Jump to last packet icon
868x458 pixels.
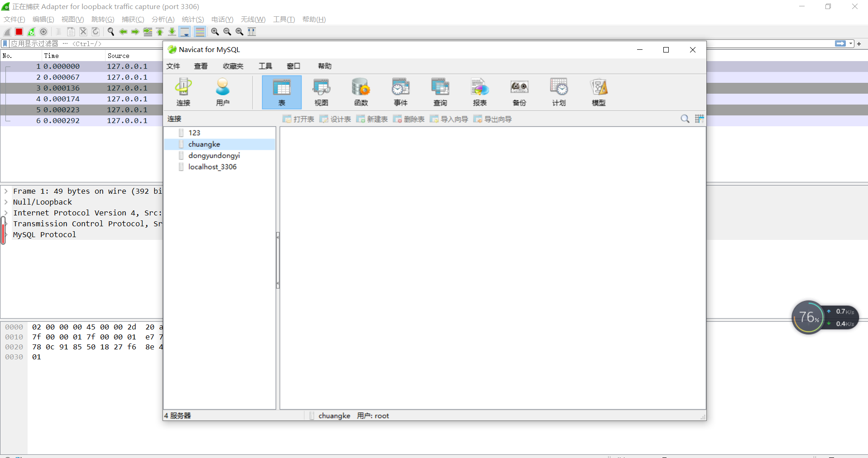point(172,32)
